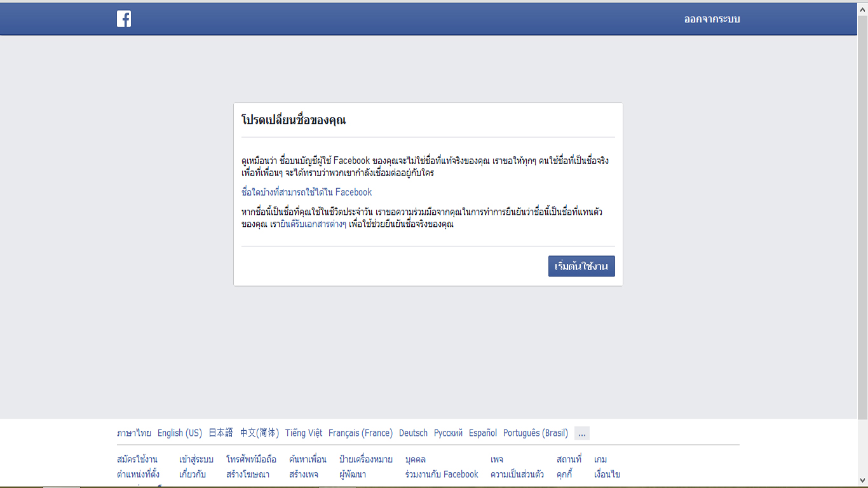Click the page scrollbar up arrow

(862, 8)
